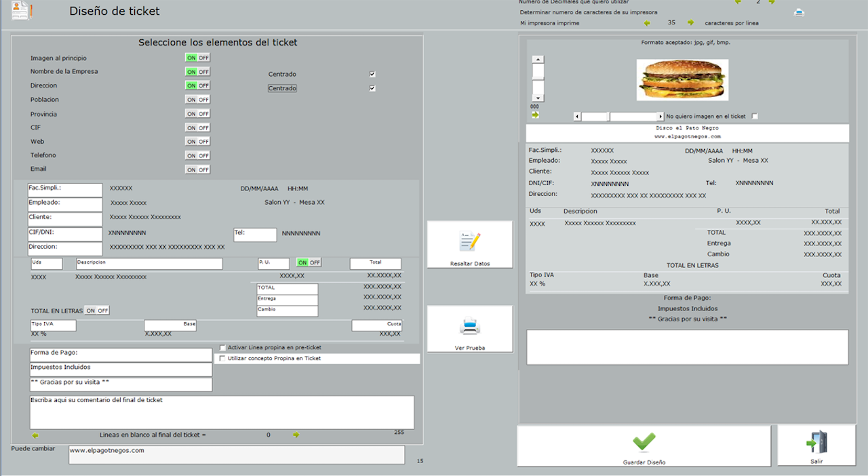Click the Resaltar Datos notepad button

[x=469, y=244]
